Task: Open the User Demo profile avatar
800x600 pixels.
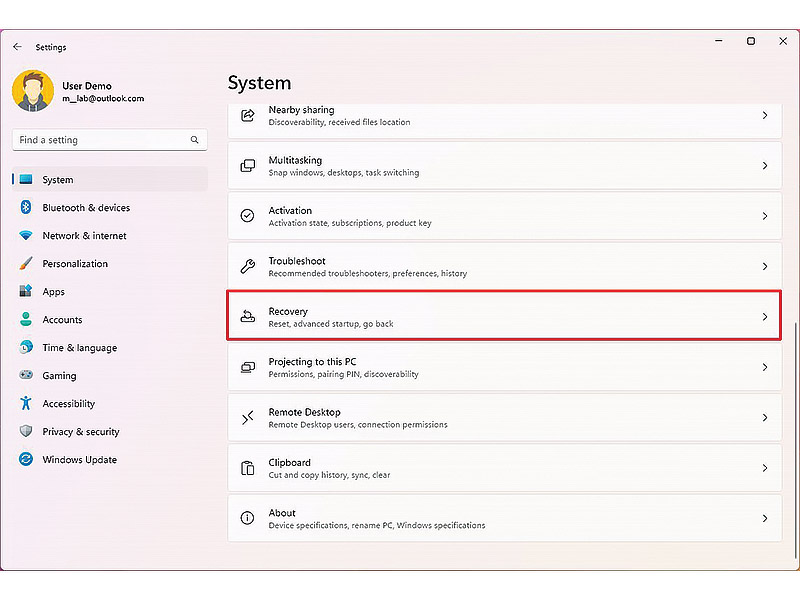Action: (33, 91)
